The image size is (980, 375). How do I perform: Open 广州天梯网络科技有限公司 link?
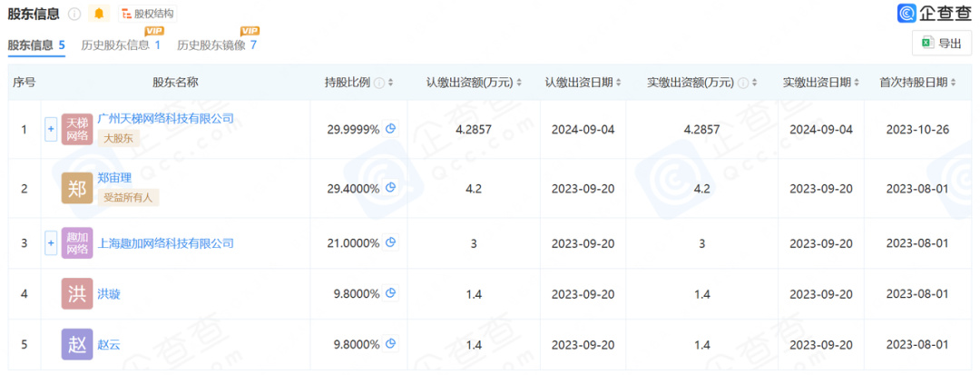click(166, 119)
